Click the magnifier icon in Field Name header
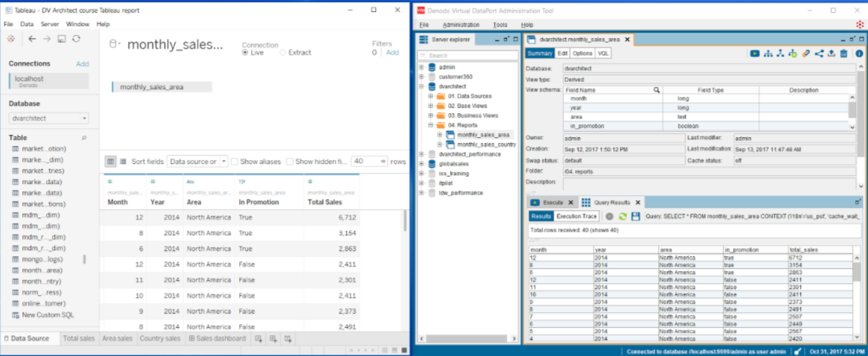The image size is (868, 356). (x=657, y=89)
